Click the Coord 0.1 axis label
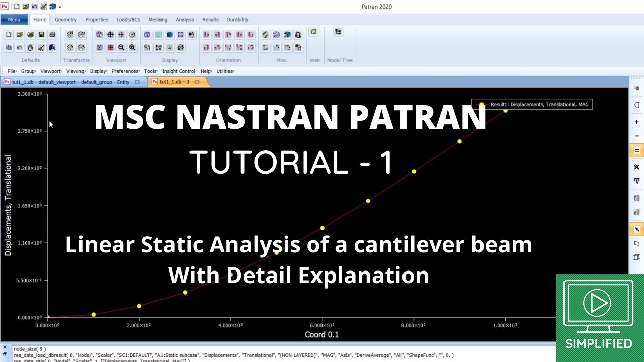Viewport: 644px width, 362px height. pos(321,334)
